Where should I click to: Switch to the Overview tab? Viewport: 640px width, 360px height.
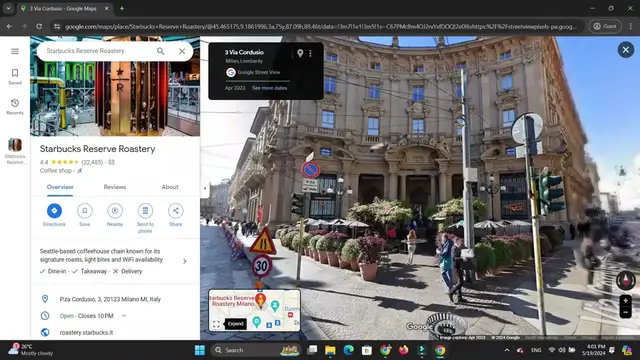(x=60, y=187)
